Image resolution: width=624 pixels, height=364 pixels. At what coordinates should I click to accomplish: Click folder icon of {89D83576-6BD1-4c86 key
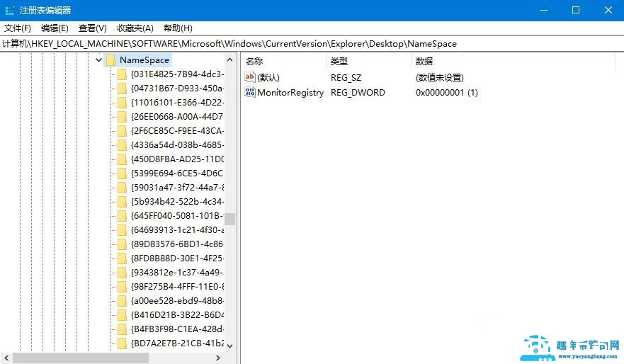pyautogui.click(x=122, y=244)
